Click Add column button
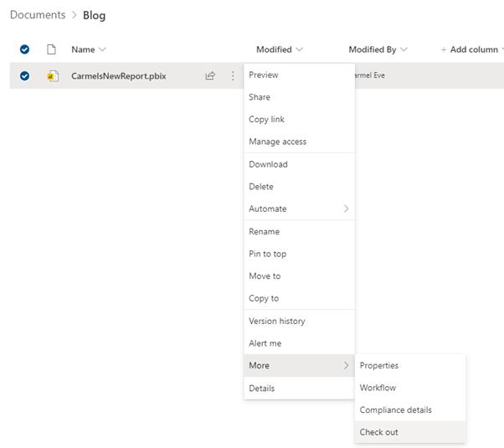 point(469,49)
